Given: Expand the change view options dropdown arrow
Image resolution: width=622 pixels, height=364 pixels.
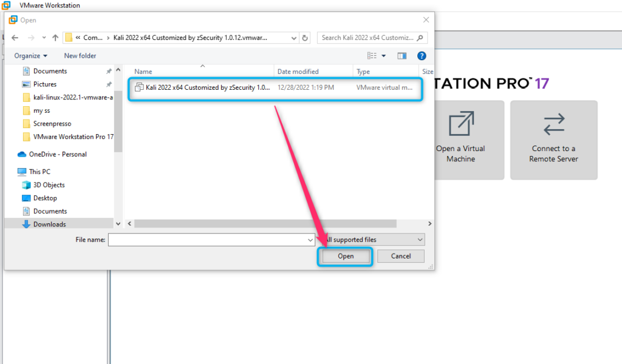Looking at the screenshot, I should click(x=384, y=56).
